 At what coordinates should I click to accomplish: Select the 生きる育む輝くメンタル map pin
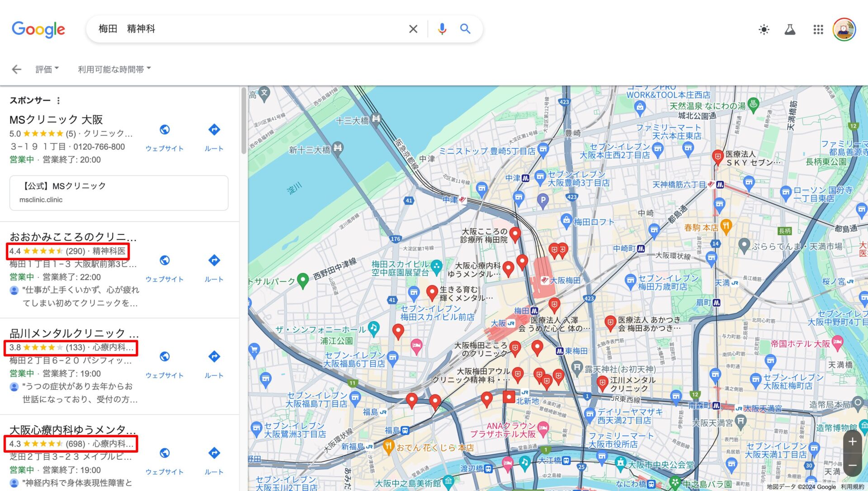pos(432,292)
